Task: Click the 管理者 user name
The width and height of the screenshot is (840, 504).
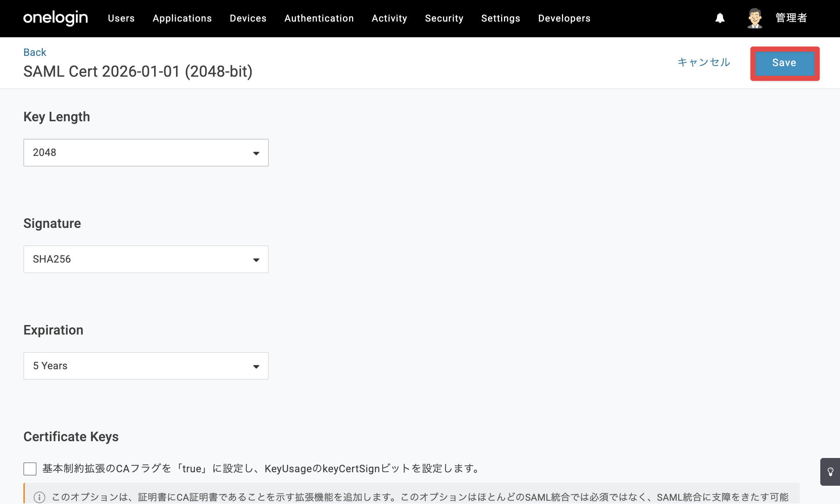Action: coord(791,18)
